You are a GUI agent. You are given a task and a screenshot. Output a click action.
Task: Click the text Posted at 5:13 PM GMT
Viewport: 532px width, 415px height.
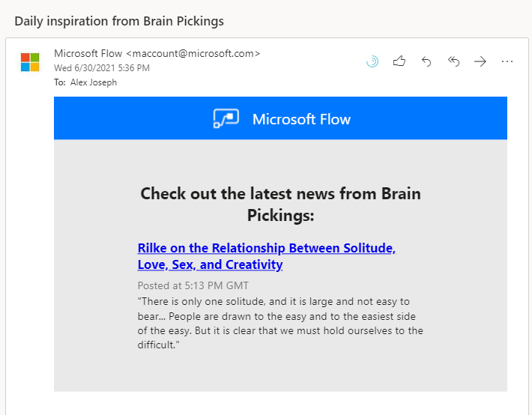point(193,285)
